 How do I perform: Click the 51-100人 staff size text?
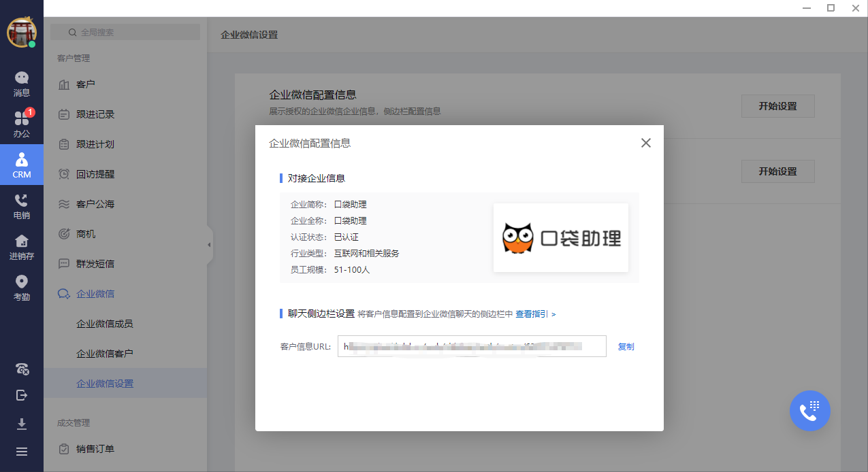coord(352,269)
